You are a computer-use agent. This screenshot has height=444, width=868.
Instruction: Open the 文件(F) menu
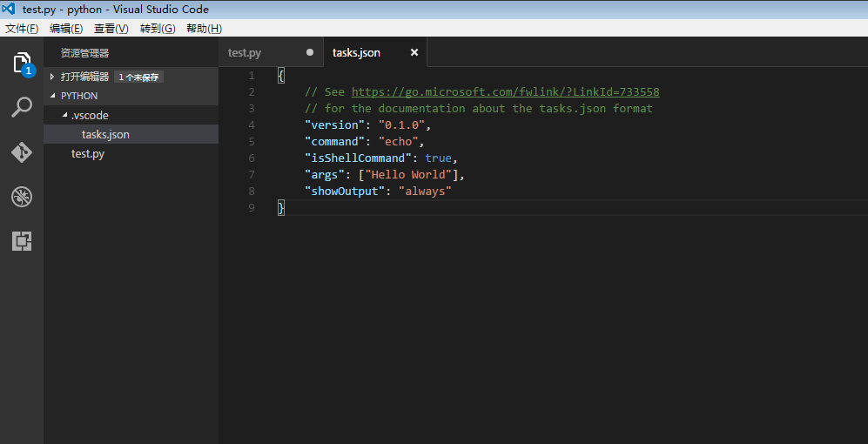tap(22, 29)
